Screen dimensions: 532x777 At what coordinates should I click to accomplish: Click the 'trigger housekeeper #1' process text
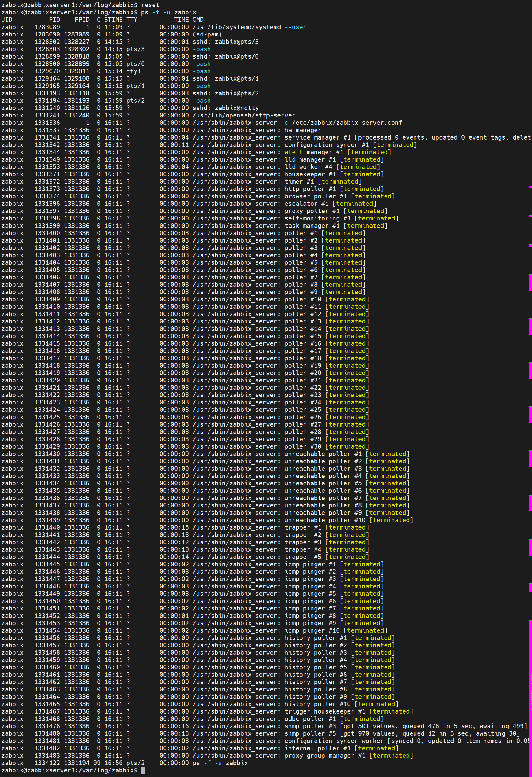pos(326,711)
